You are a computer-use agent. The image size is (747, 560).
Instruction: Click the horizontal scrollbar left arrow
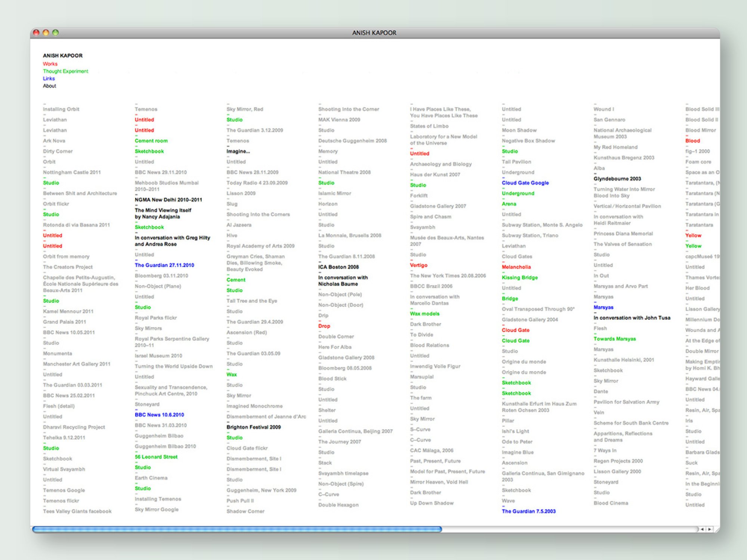[x=702, y=529]
